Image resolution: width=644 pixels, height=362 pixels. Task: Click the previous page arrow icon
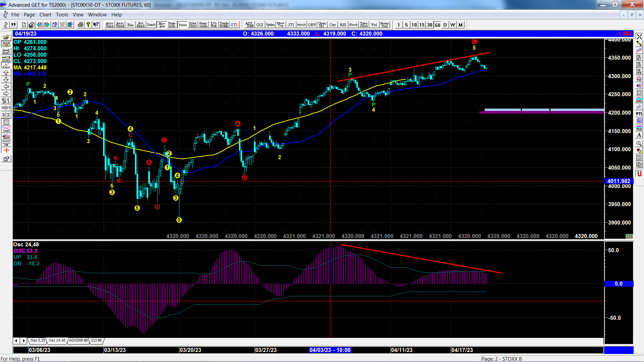click(x=39, y=24)
